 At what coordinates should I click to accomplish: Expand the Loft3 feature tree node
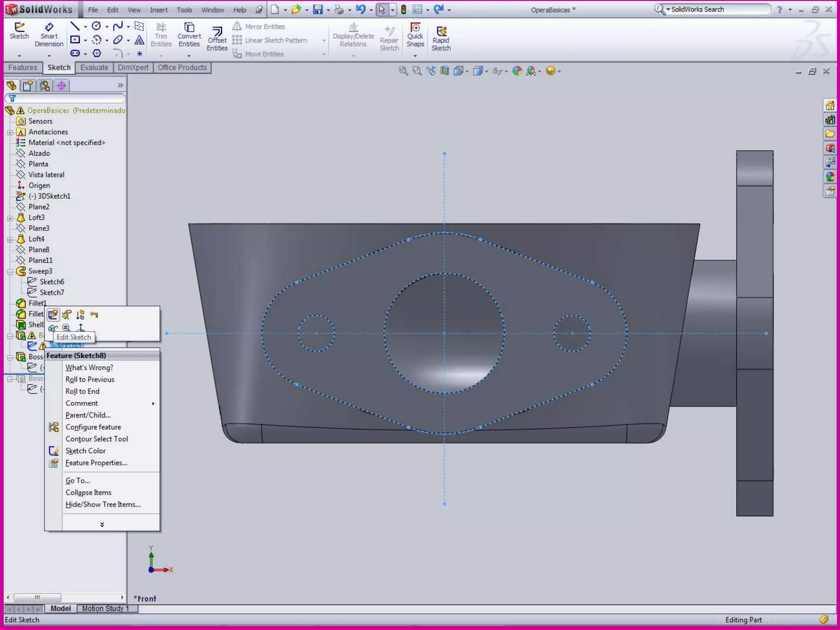(x=10, y=218)
